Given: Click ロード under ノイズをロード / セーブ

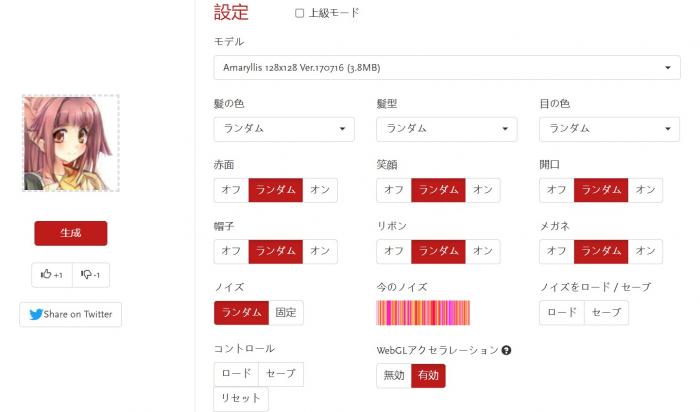Looking at the screenshot, I should pos(561,312).
